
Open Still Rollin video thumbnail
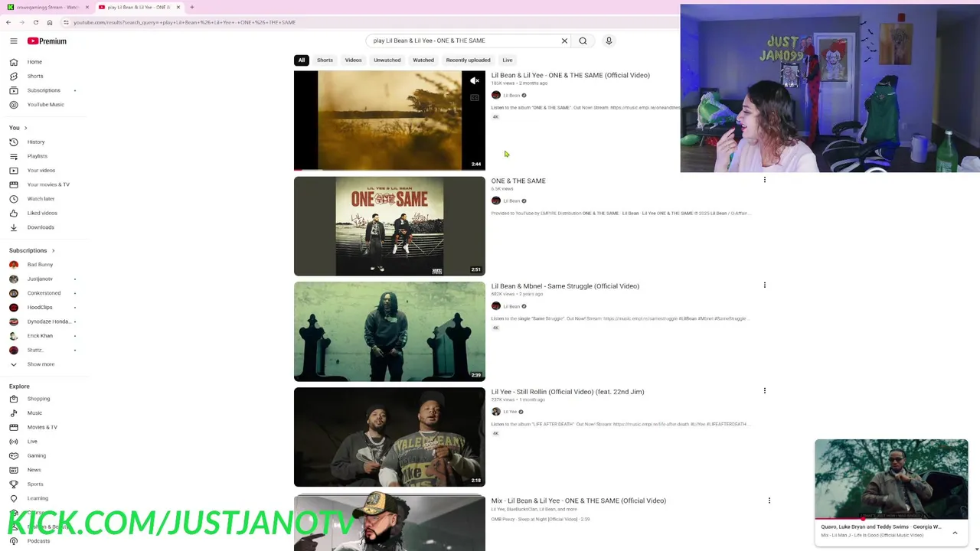[x=390, y=437]
